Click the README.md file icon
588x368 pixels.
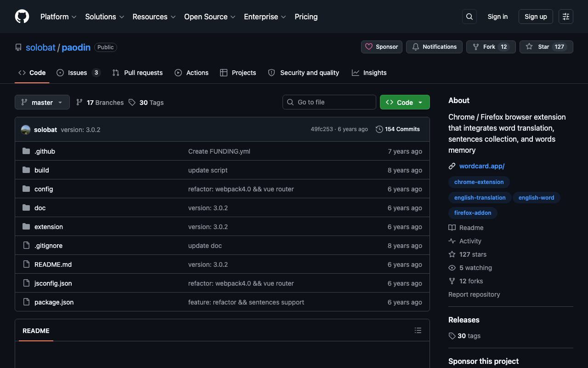click(26, 264)
